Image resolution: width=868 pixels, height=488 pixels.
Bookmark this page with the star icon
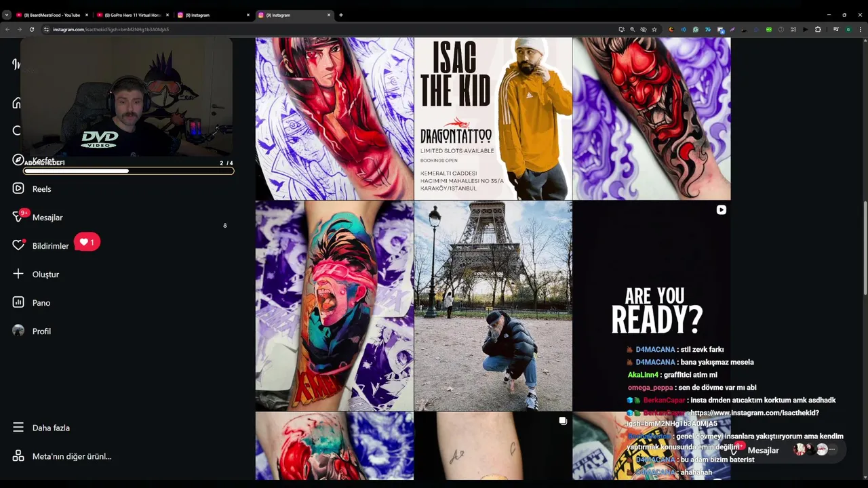(x=654, y=29)
